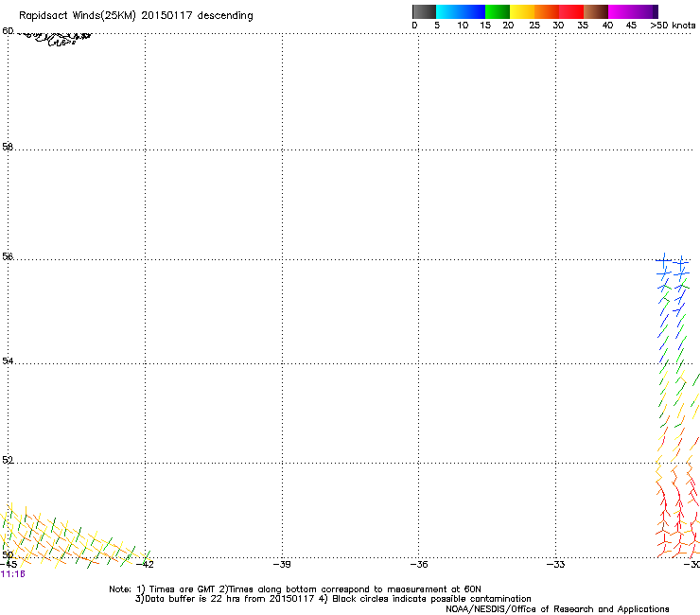Click the magenta 40-45 knots color band
The image size is (700, 615).
click(x=621, y=11)
